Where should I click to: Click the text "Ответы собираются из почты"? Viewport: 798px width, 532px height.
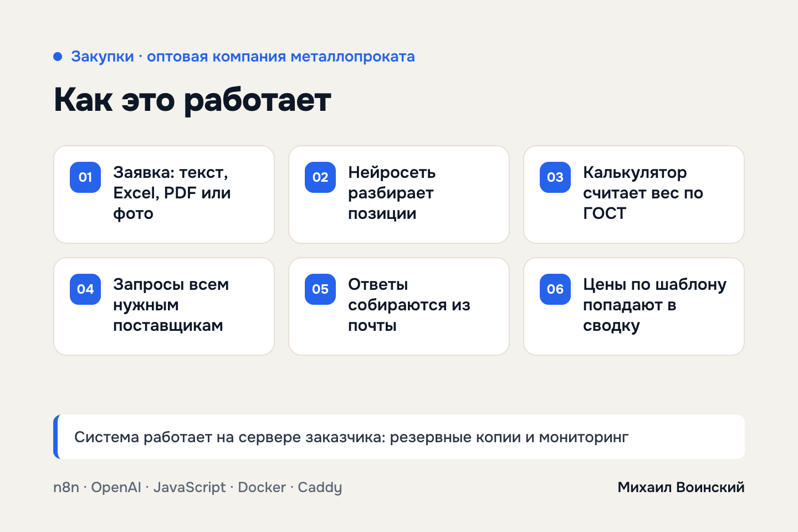[x=409, y=305]
